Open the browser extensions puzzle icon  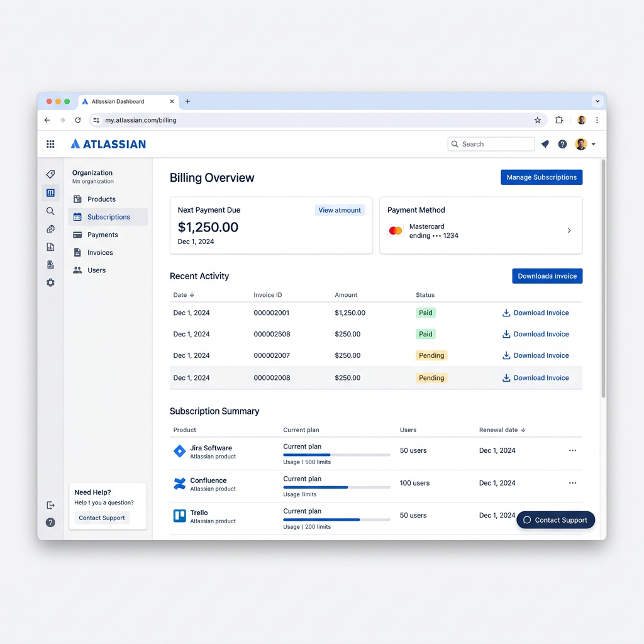pyautogui.click(x=559, y=120)
